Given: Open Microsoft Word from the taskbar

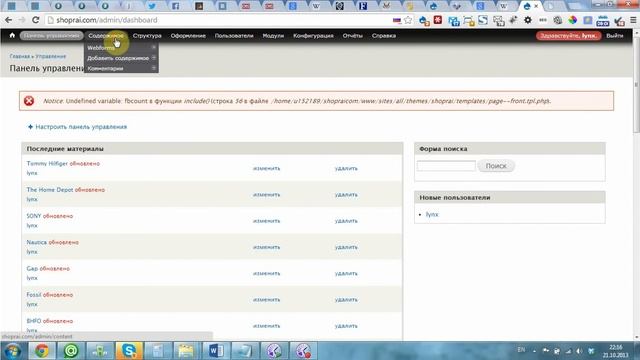Looking at the screenshot, I should click(x=216, y=351).
